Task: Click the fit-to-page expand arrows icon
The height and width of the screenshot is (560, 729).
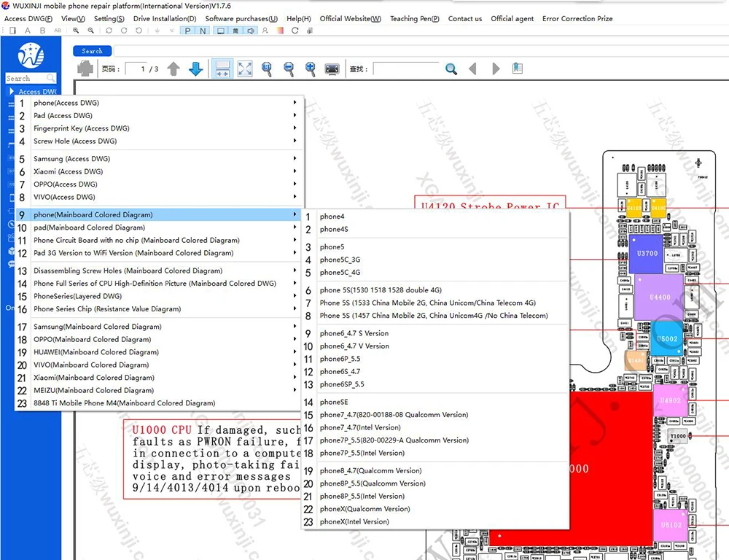Action: pos(244,69)
